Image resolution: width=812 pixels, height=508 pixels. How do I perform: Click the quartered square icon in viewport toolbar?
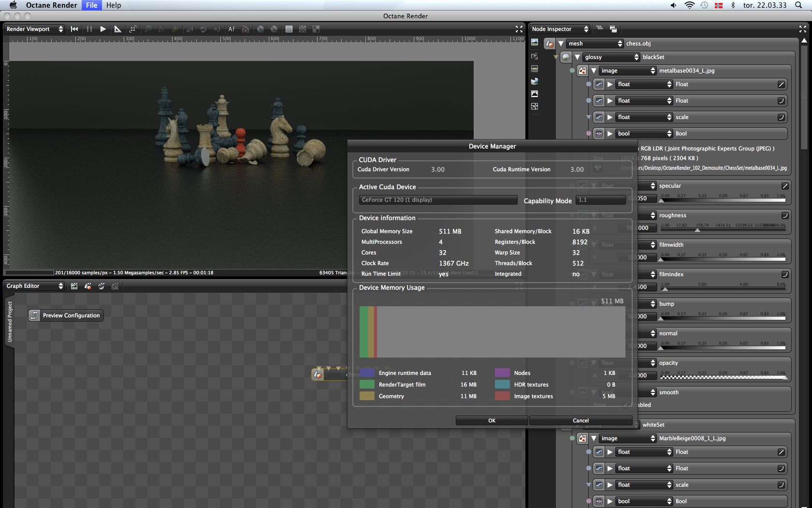316,29
